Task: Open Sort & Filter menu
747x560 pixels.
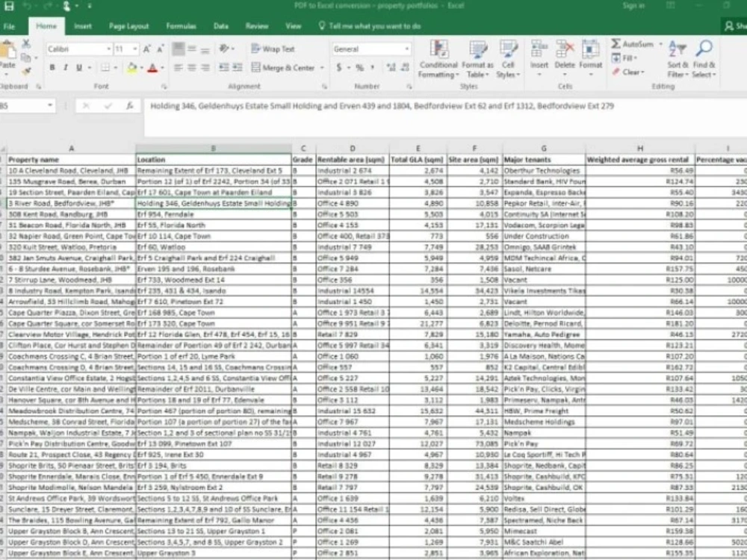Action: pyautogui.click(x=678, y=60)
